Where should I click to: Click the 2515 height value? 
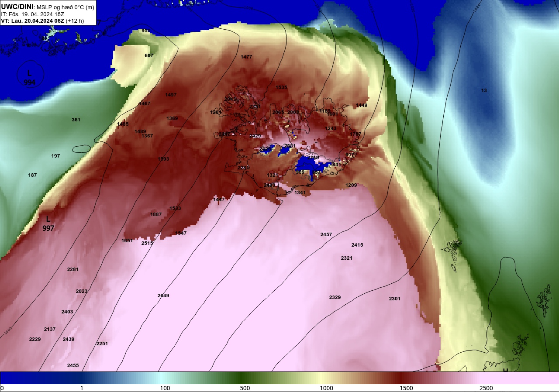coord(147,243)
